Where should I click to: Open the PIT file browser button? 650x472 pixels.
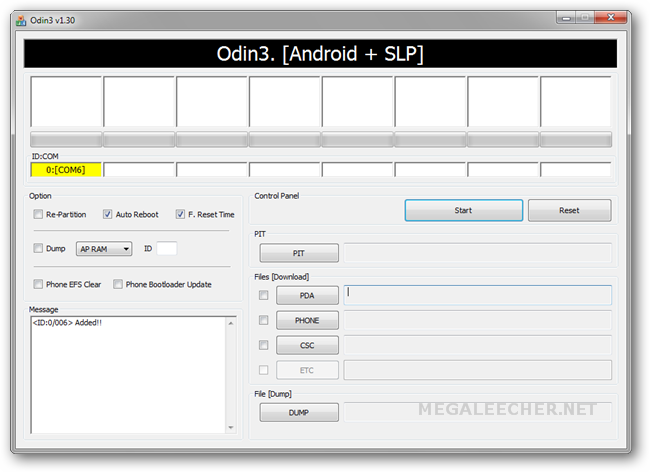[x=299, y=253]
